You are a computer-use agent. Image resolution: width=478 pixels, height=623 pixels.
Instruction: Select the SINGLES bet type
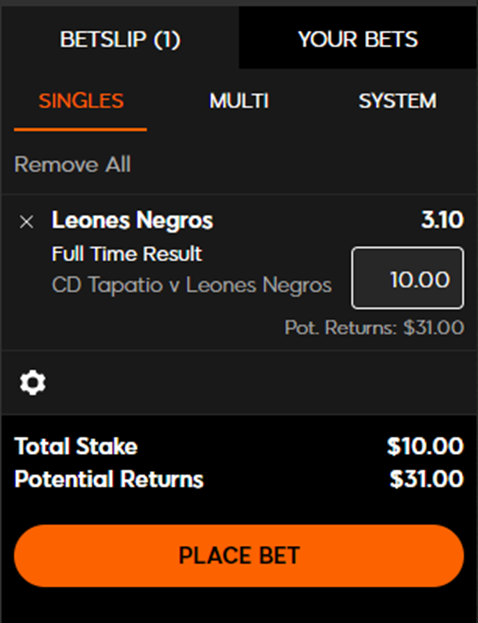tap(81, 101)
